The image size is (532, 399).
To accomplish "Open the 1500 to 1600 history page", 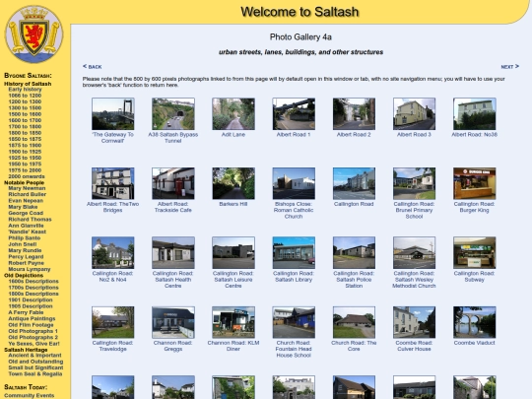I will pos(25,114).
